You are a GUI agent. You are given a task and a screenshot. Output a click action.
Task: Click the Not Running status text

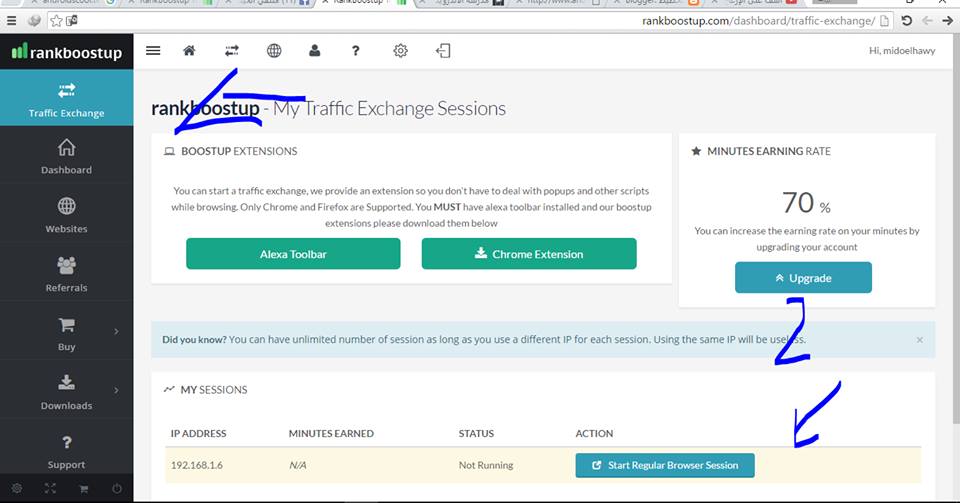[x=486, y=465]
